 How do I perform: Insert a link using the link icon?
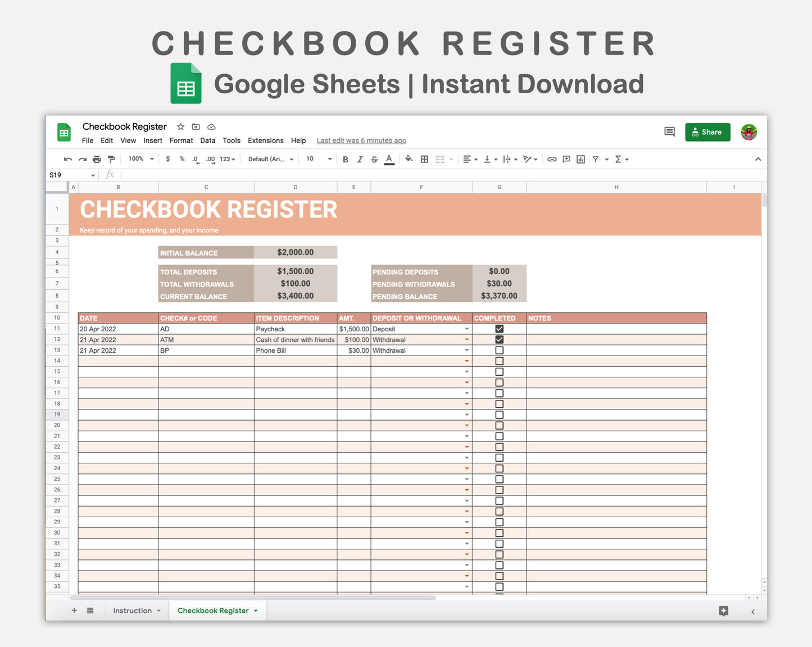click(552, 160)
